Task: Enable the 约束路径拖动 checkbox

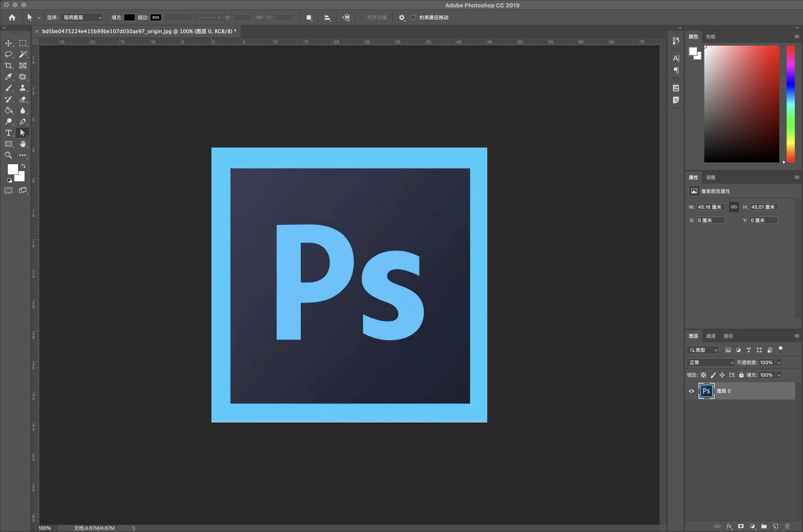Action: pyautogui.click(x=413, y=17)
